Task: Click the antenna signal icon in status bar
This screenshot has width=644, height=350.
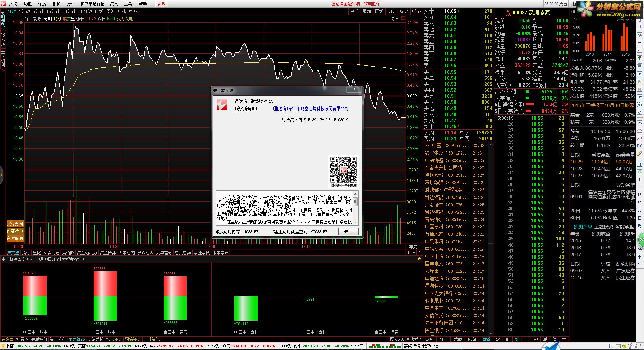Action: [630, 346]
